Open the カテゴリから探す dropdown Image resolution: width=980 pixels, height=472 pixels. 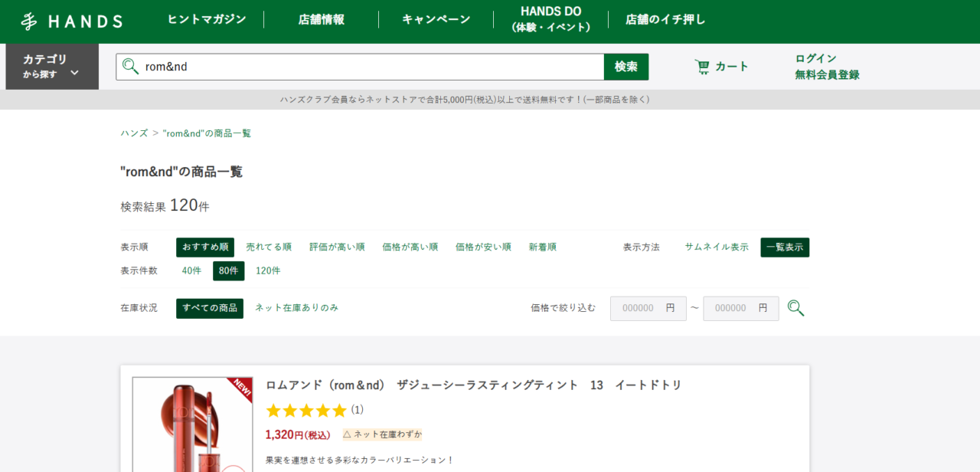click(x=52, y=67)
